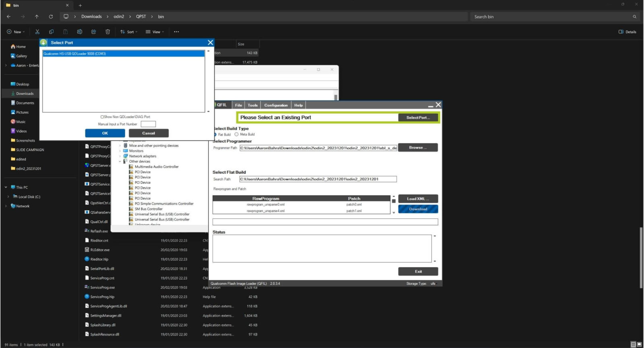This screenshot has width=644, height=348.
Task: Click the Up directory arrow
Action: click(37, 17)
